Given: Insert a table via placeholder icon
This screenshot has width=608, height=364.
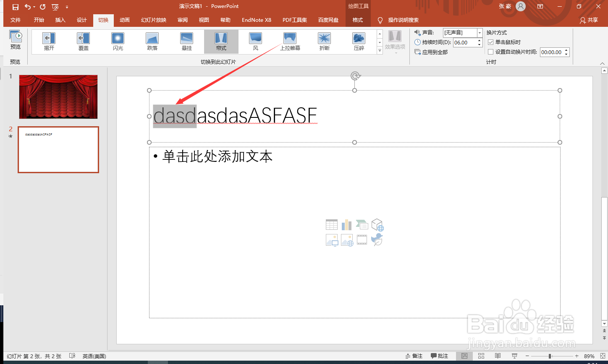Looking at the screenshot, I should pos(332,225).
